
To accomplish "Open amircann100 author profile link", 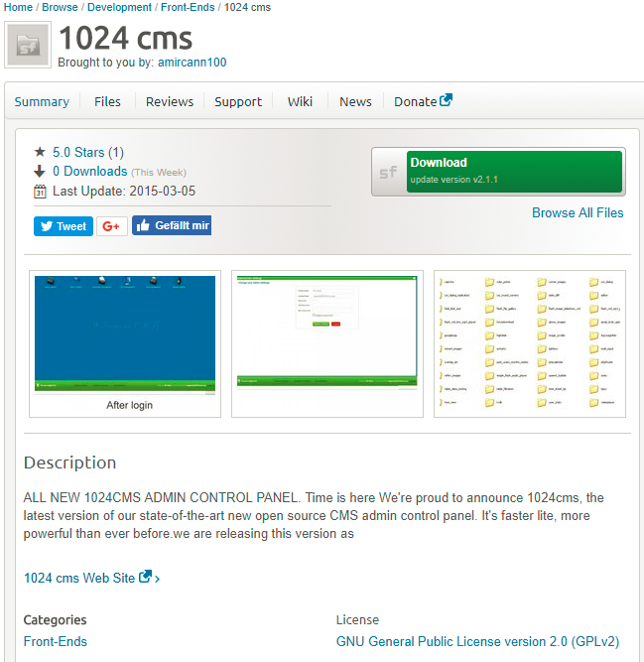I will (x=193, y=63).
